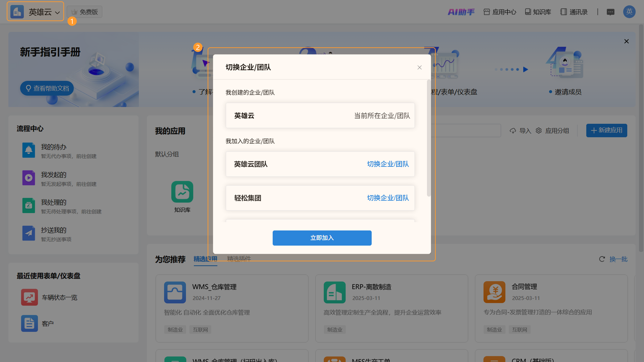The width and height of the screenshot is (644, 362).
Task: Select the 精选应用 tab
Action: [205, 259]
